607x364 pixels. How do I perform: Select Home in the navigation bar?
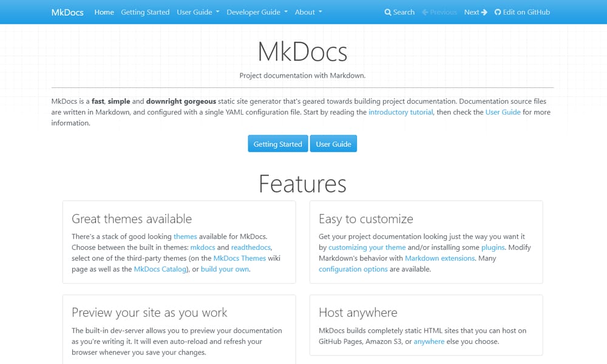pyautogui.click(x=104, y=12)
